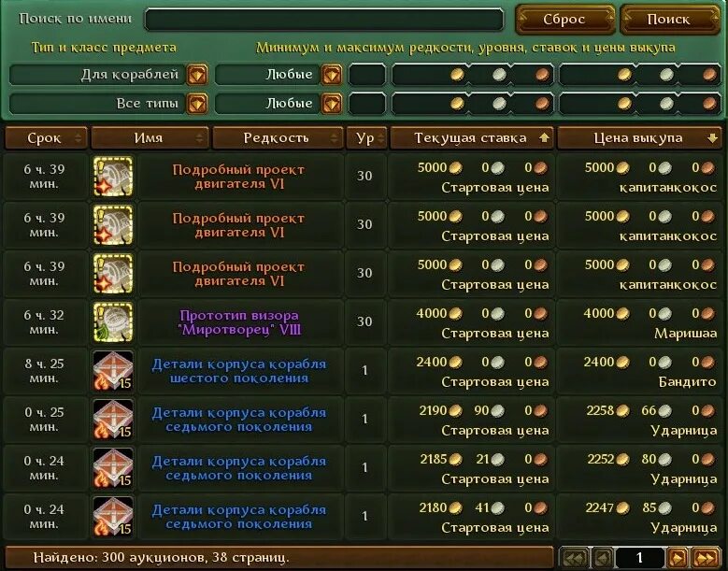
Task: Jump to last page arrows
Action: (705, 557)
